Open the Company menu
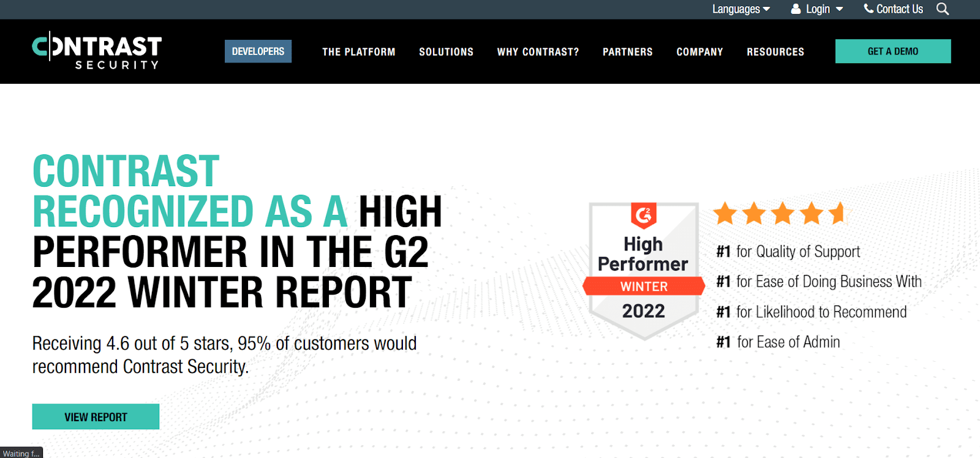Viewport: 980px width, 458px height. pyautogui.click(x=699, y=52)
